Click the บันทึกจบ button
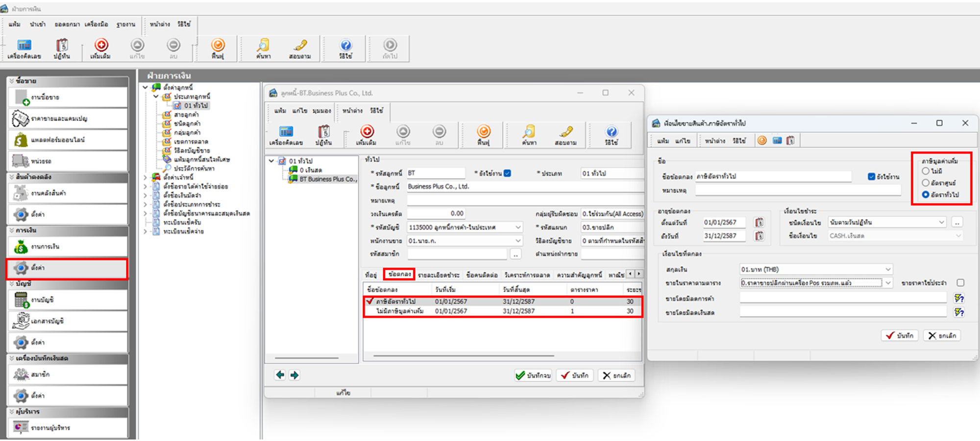The width and height of the screenshot is (980, 441). pos(533,375)
